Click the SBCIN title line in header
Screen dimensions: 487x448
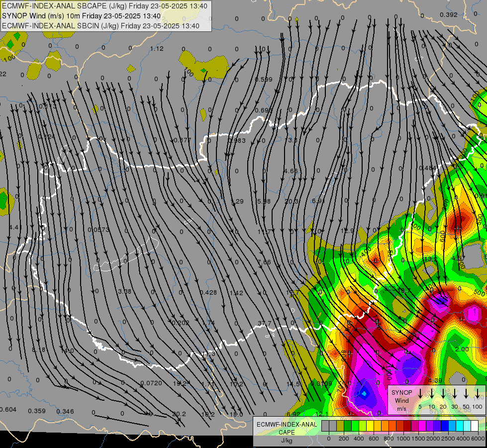point(100,26)
